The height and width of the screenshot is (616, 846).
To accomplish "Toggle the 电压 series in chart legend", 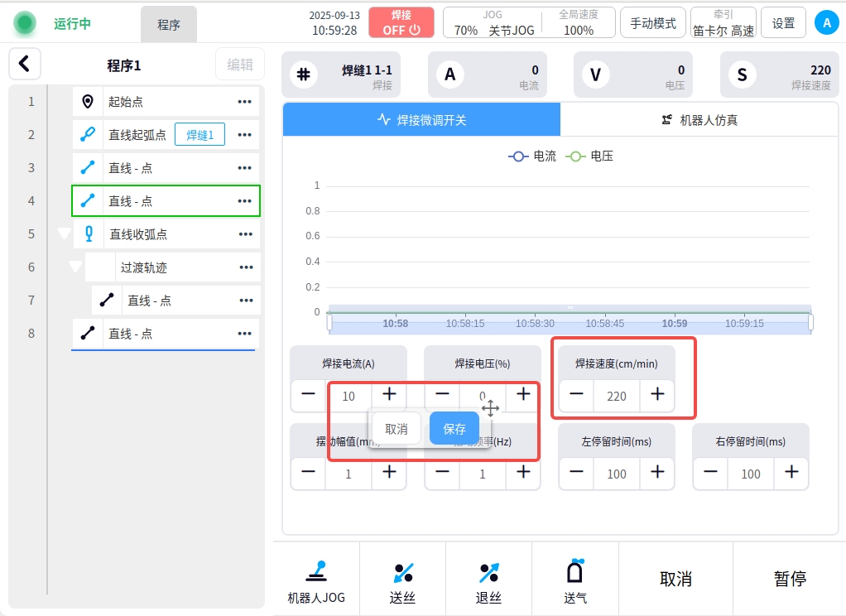I will coord(589,156).
